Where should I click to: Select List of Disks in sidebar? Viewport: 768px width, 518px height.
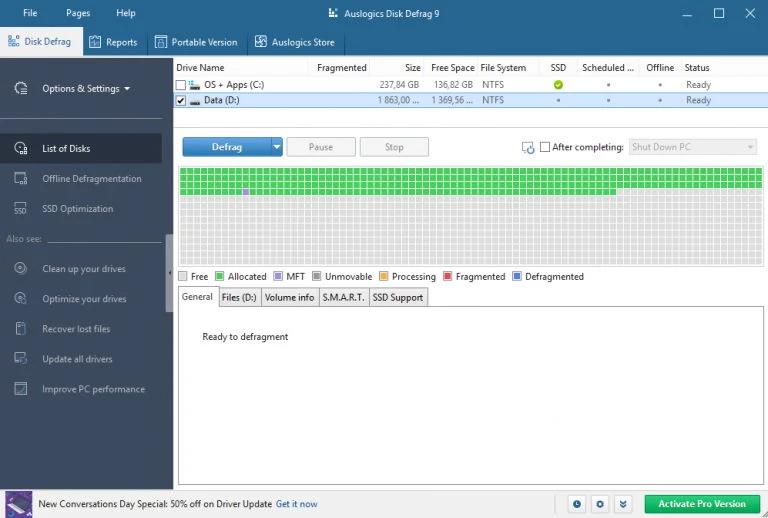(81, 148)
